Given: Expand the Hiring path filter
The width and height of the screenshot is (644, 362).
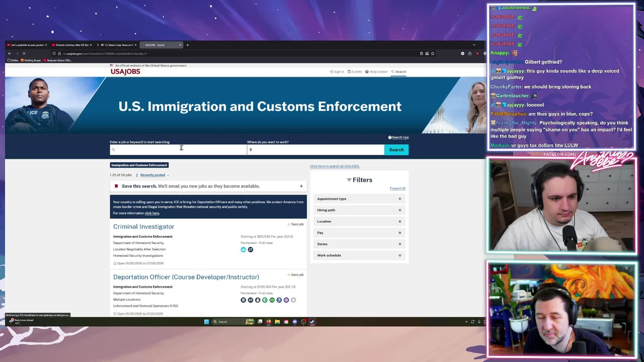Looking at the screenshot, I should click(x=359, y=210).
